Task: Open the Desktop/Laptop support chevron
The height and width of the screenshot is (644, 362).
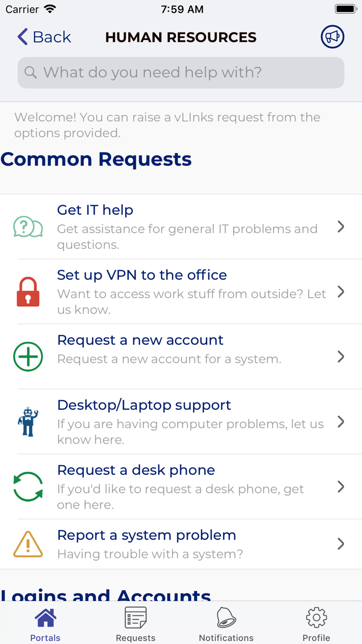Action: click(341, 421)
